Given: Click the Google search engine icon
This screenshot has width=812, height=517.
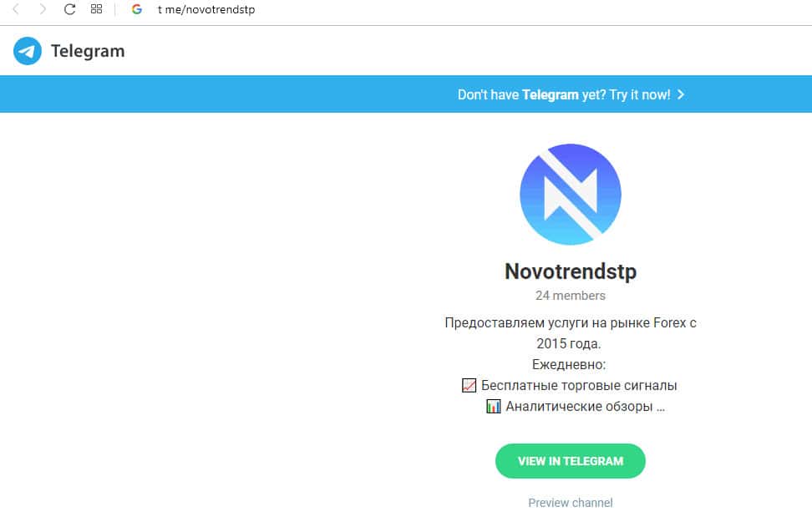Looking at the screenshot, I should tap(137, 9).
